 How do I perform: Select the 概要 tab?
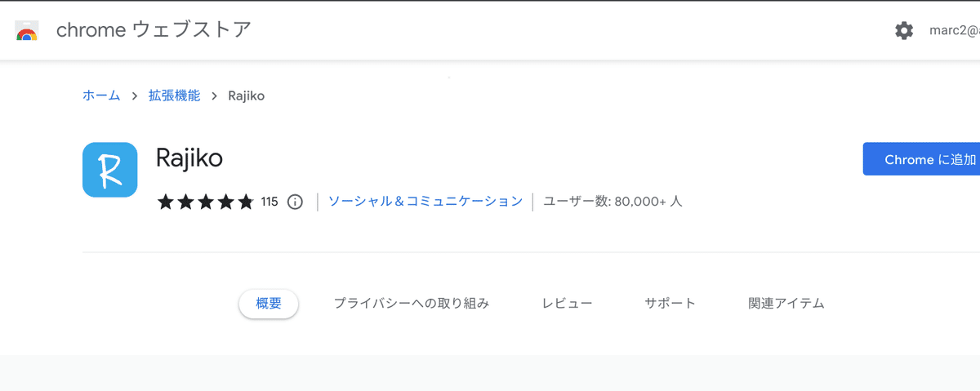tap(269, 304)
